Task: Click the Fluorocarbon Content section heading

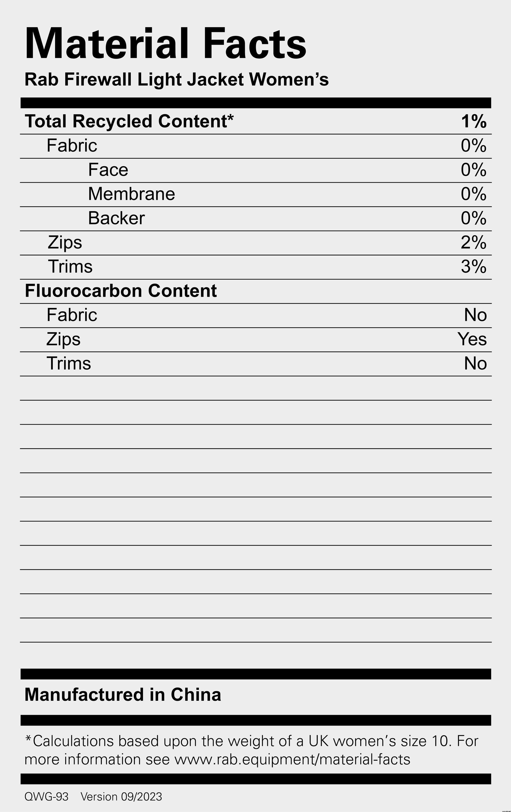Action: (x=121, y=291)
